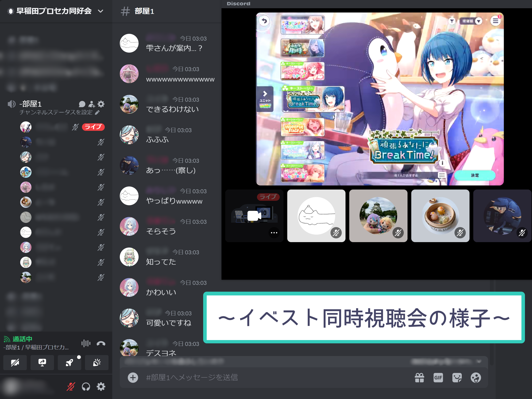Select the 頑張るあなたに Break Time event banner
Screen dimensions: 532x399
pos(313,99)
